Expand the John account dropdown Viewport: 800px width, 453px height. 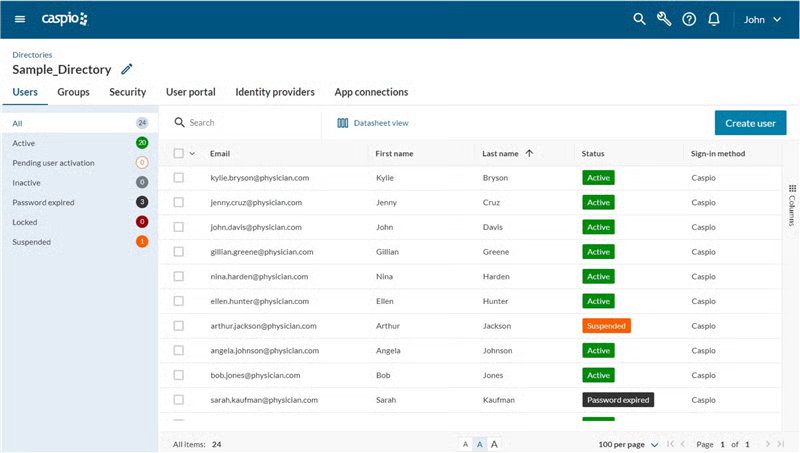click(x=762, y=19)
